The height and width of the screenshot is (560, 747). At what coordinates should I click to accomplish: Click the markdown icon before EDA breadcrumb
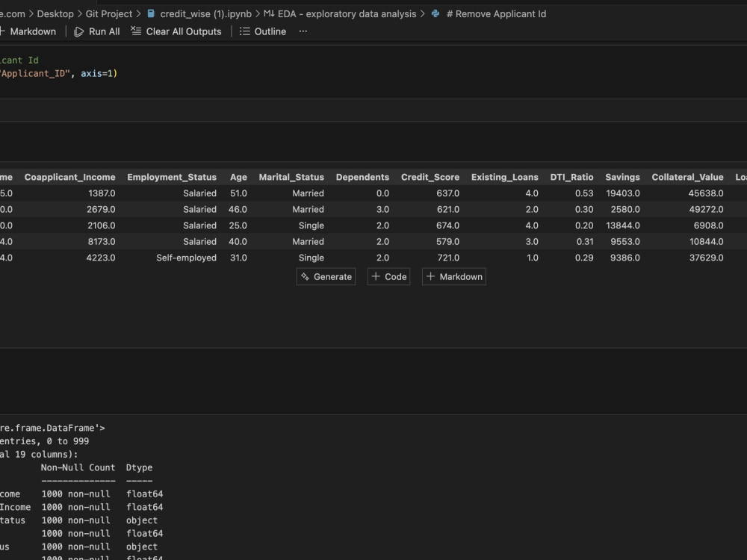click(x=269, y=13)
